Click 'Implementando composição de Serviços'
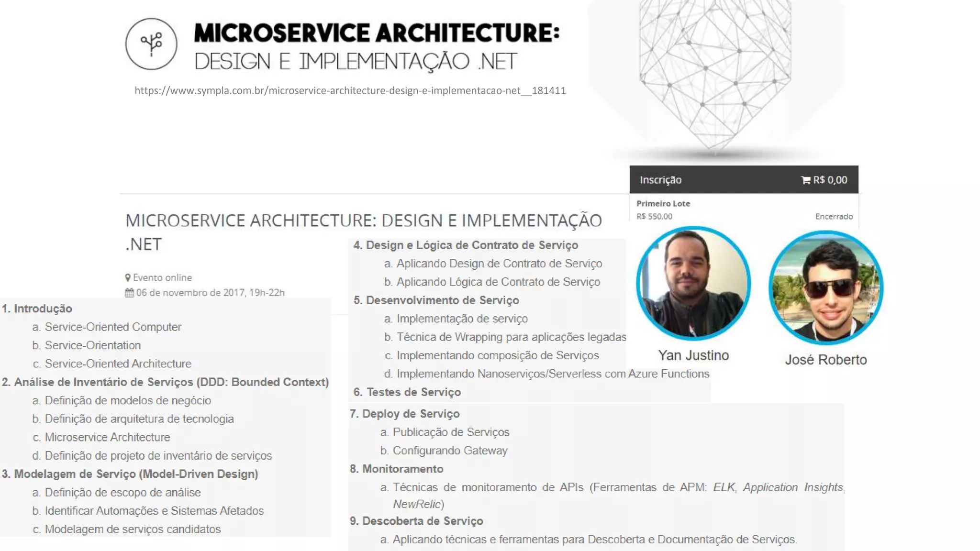Screen dimensions: 980x551 [x=498, y=355]
